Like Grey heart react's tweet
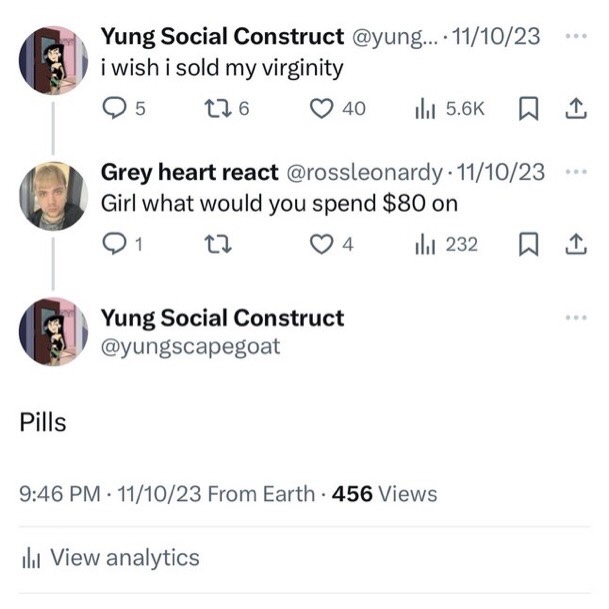The height and width of the screenshot is (609, 609). coord(321,244)
